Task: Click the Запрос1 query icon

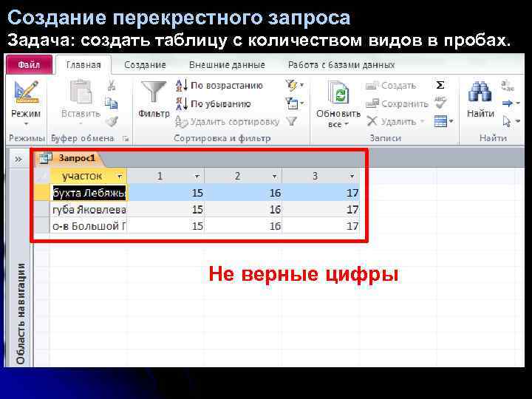Action: (x=46, y=158)
